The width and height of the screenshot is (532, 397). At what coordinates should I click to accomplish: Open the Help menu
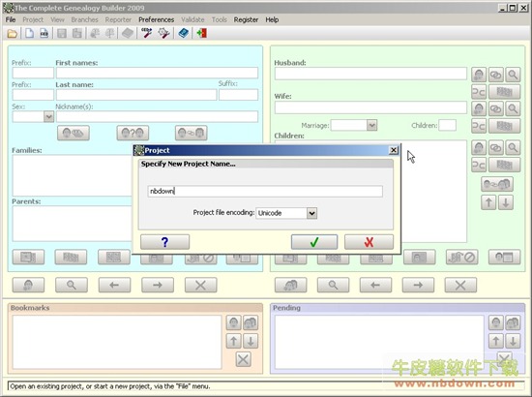[x=272, y=19]
